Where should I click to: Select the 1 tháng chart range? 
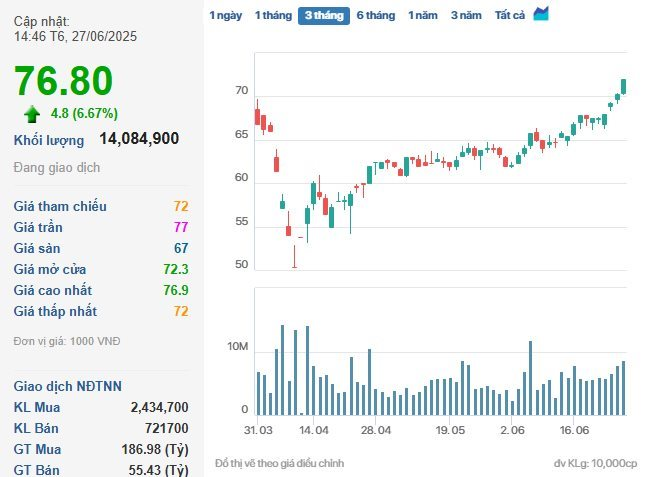point(273,16)
